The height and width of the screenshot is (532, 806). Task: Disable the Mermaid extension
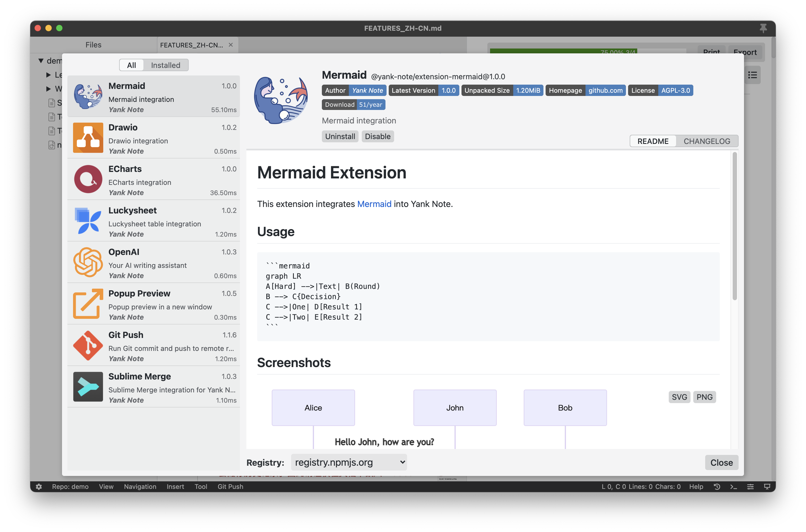(377, 136)
